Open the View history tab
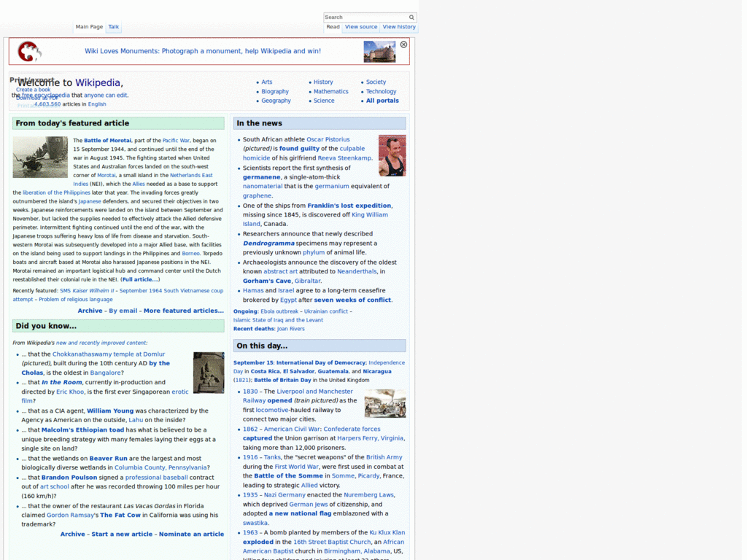 point(399,27)
